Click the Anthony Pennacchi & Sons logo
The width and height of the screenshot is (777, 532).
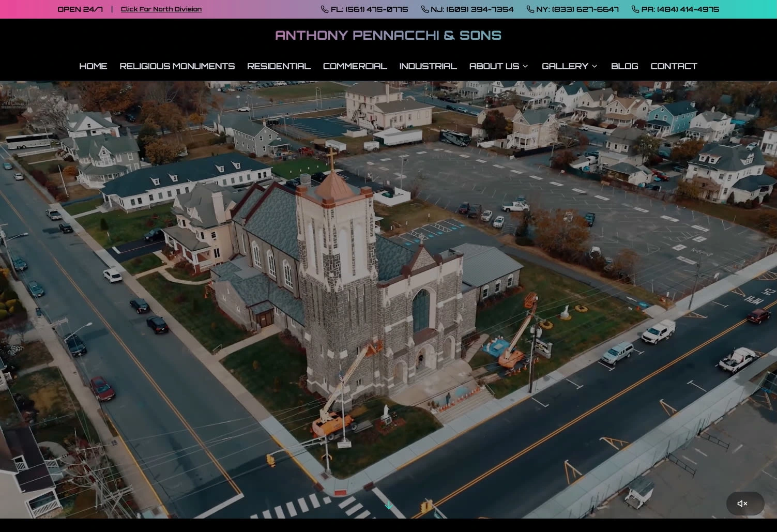click(x=388, y=35)
